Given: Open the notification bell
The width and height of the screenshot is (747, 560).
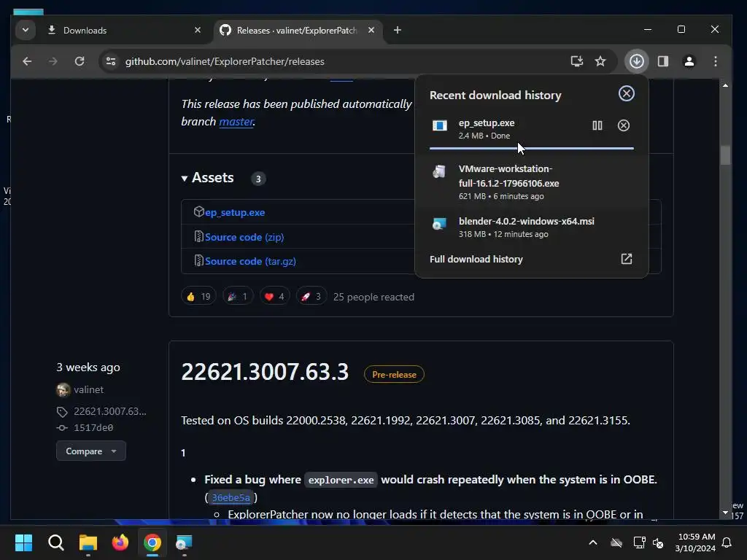Looking at the screenshot, I should tap(727, 542).
